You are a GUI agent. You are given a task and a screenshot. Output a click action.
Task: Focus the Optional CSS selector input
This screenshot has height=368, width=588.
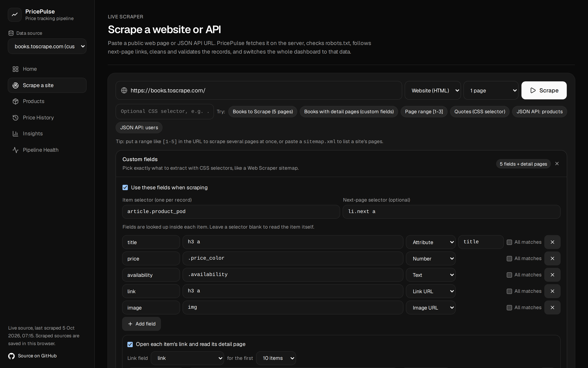165,112
